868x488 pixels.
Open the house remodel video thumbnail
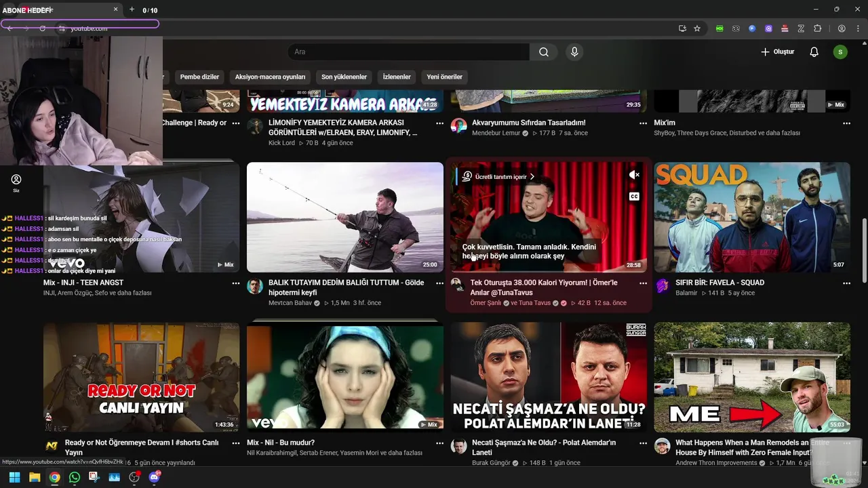pos(752,377)
